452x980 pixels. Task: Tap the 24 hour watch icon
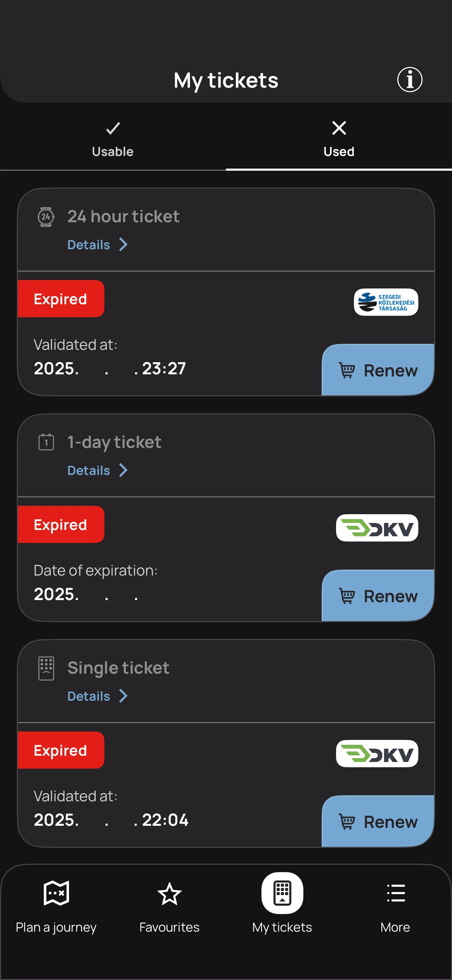(x=46, y=217)
